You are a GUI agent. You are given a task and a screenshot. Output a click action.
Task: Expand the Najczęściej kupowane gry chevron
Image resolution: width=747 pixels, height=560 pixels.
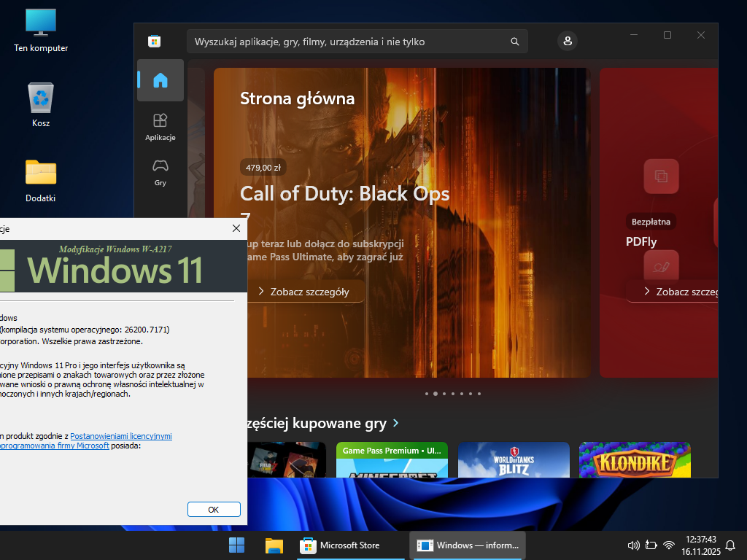pos(395,423)
